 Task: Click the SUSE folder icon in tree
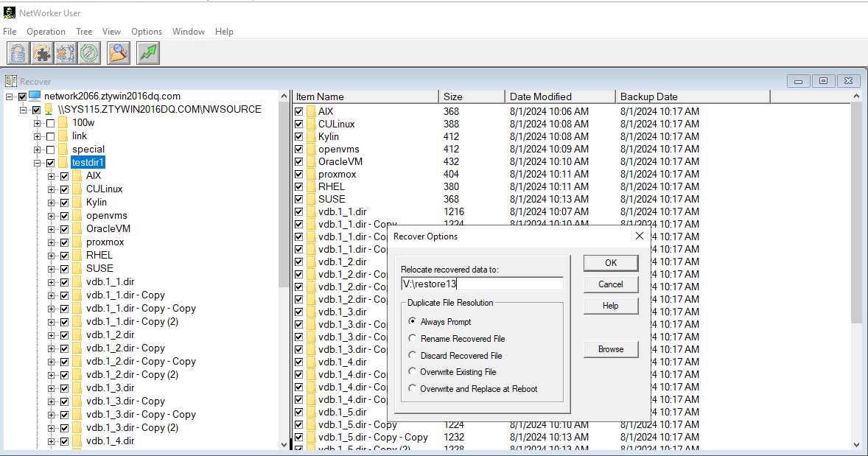[x=77, y=269]
